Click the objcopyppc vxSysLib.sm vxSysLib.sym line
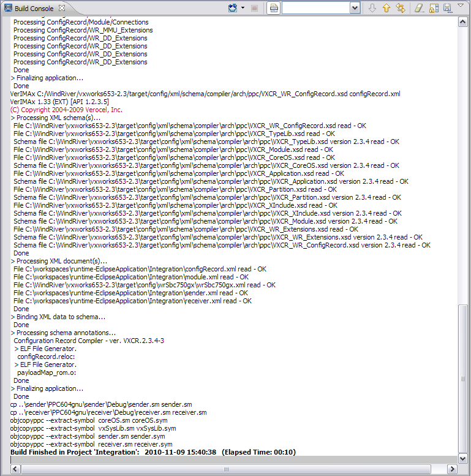The width and height of the screenshot is (471, 476). click(93, 428)
